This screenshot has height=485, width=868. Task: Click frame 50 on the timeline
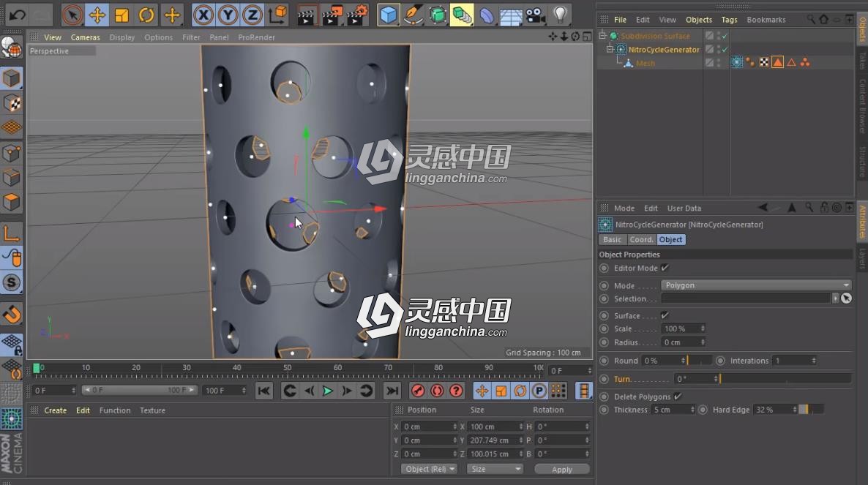click(x=288, y=368)
